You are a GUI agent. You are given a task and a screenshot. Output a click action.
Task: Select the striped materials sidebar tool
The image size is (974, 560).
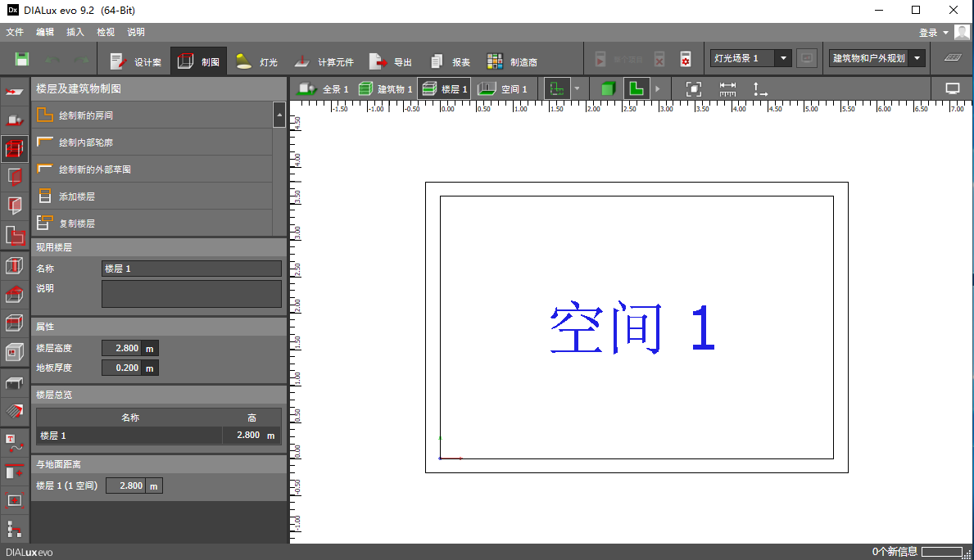[15, 411]
